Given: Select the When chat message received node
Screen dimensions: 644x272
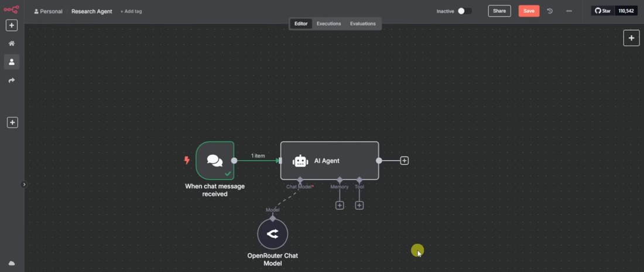Looking at the screenshot, I should coord(215,161).
